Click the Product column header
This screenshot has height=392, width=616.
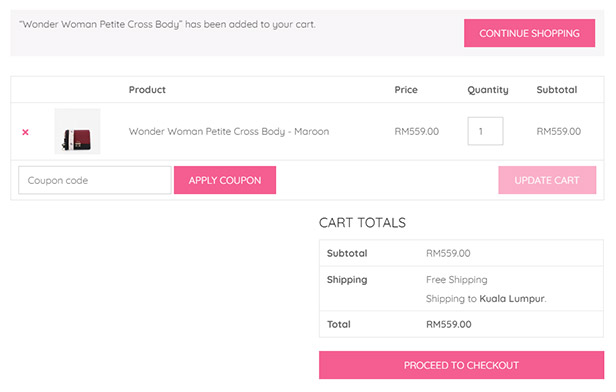coord(147,90)
